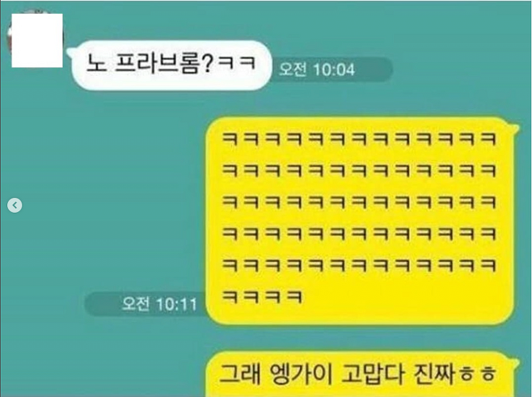Select the white '노 프라브롬?ㅋㅋ' message bubble
The image size is (532, 397).
[171, 65]
